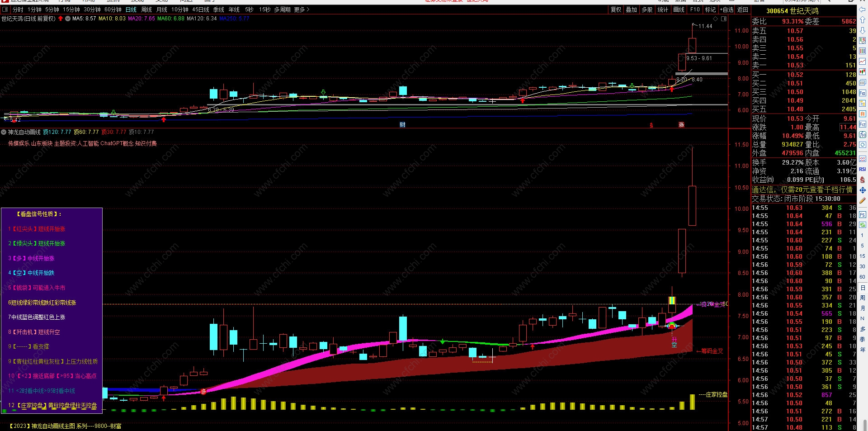Switch to 月线 monthly chart tab
This screenshot has height=431, width=868.
click(162, 9)
